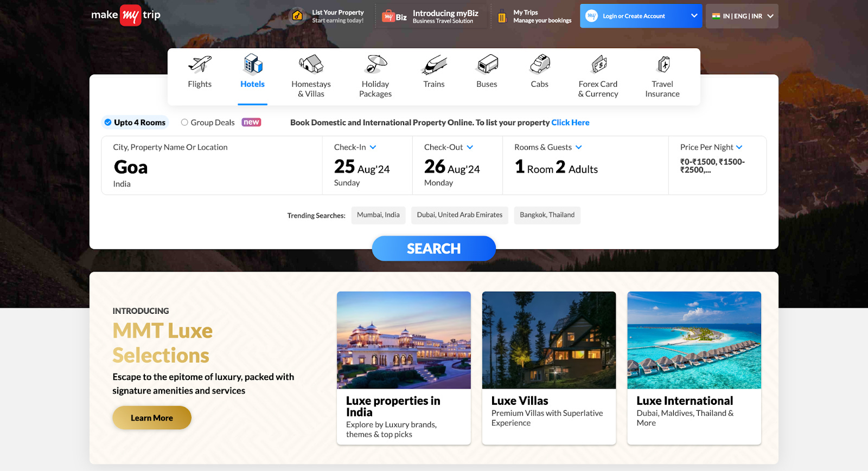
Task: Click the login avatar icon
Action: coord(592,16)
